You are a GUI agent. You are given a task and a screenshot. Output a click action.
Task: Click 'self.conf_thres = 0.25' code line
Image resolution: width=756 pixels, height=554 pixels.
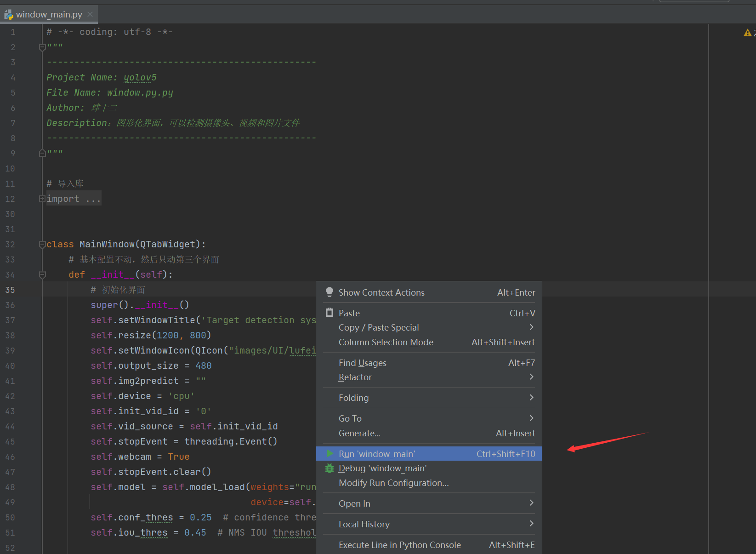coord(151,517)
